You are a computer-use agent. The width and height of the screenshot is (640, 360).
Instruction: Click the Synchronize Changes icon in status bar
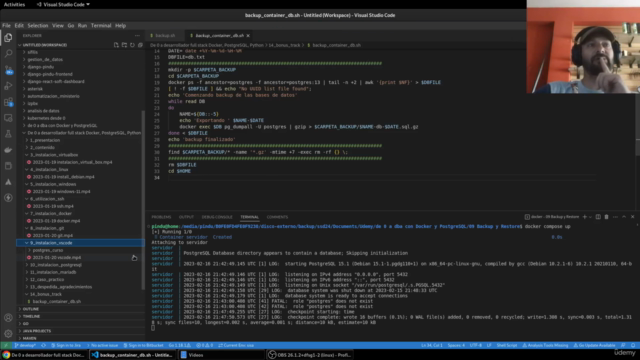point(43,345)
